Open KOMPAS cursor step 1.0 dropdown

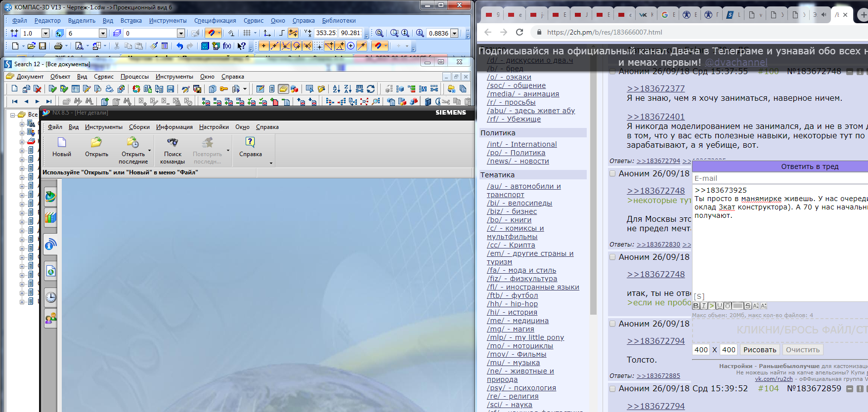coord(45,33)
